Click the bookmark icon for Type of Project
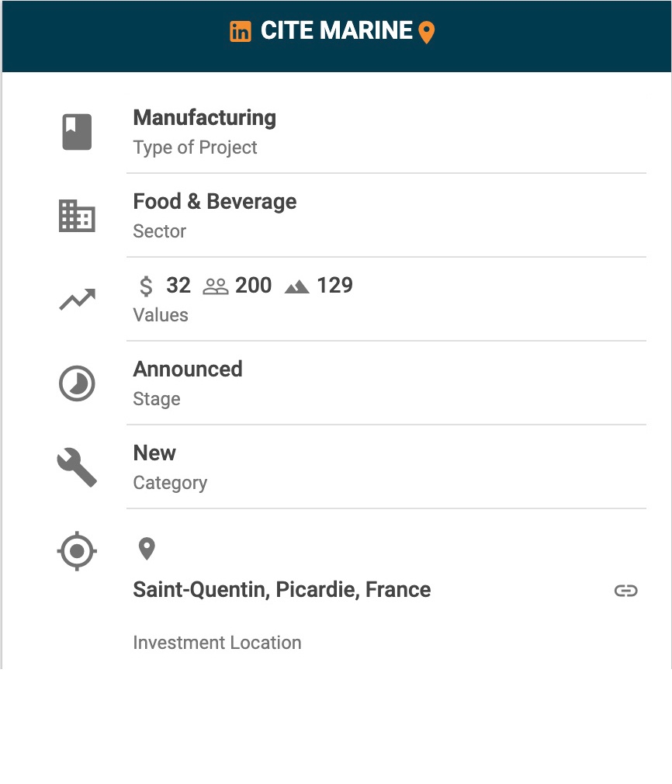This screenshot has height=784, width=672. pyautogui.click(x=77, y=132)
